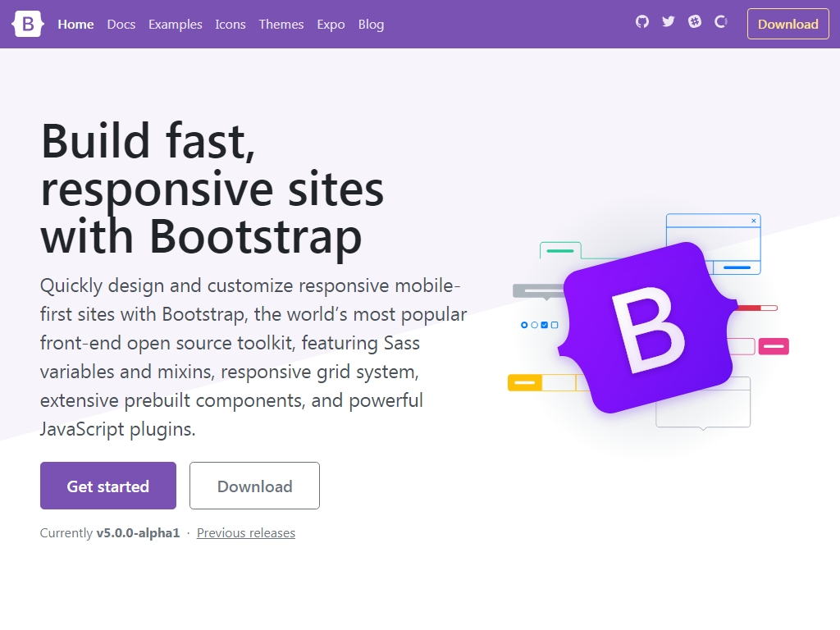Click the v5.0.0-alpha1 version text

[138, 533]
